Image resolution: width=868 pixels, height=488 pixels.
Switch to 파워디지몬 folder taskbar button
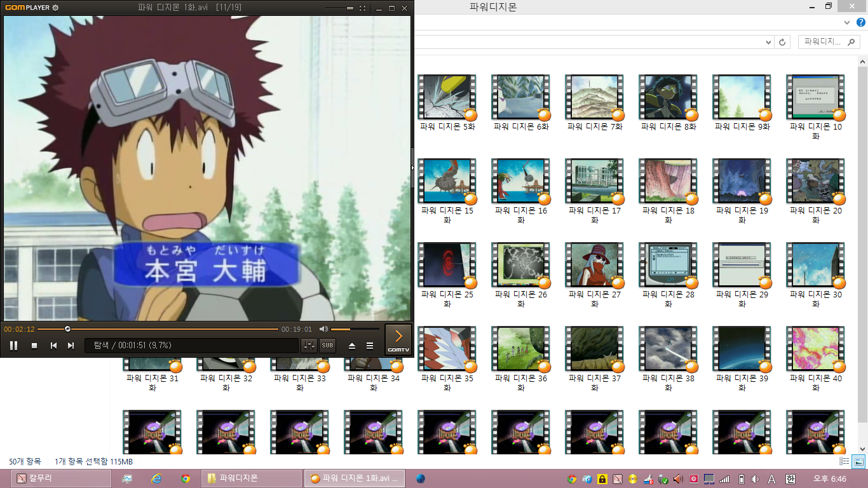[x=252, y=478]
